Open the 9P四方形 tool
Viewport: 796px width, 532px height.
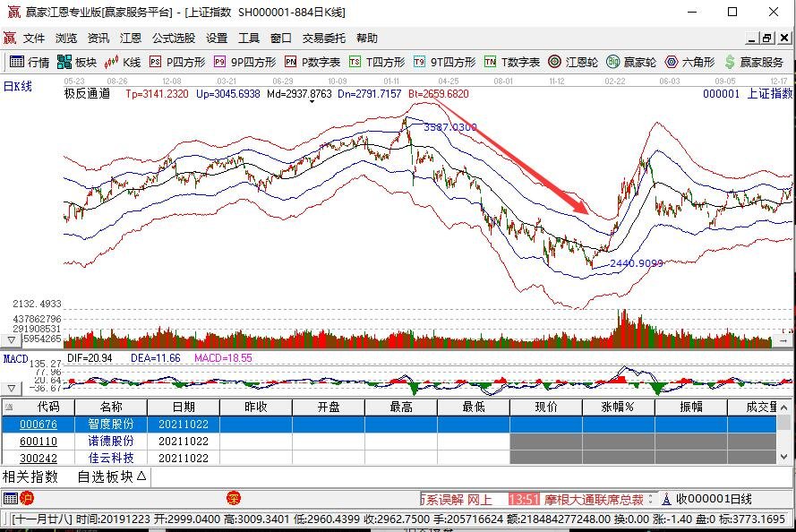click(244, 62)
